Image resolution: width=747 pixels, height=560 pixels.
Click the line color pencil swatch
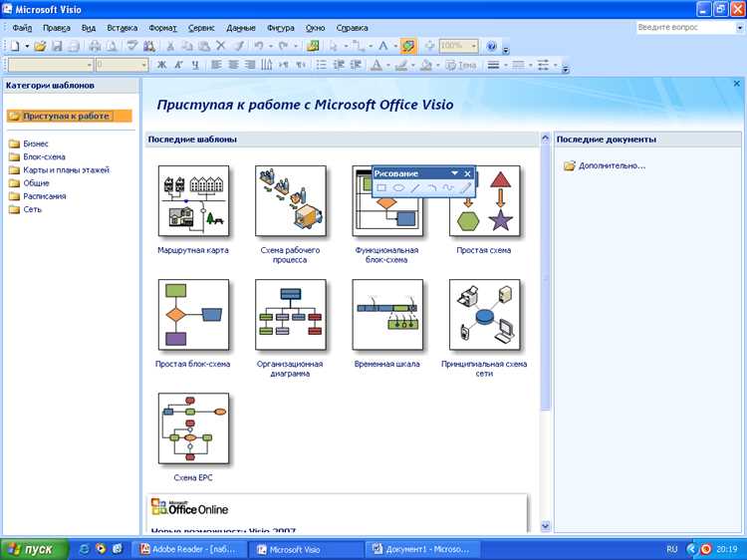401,65
